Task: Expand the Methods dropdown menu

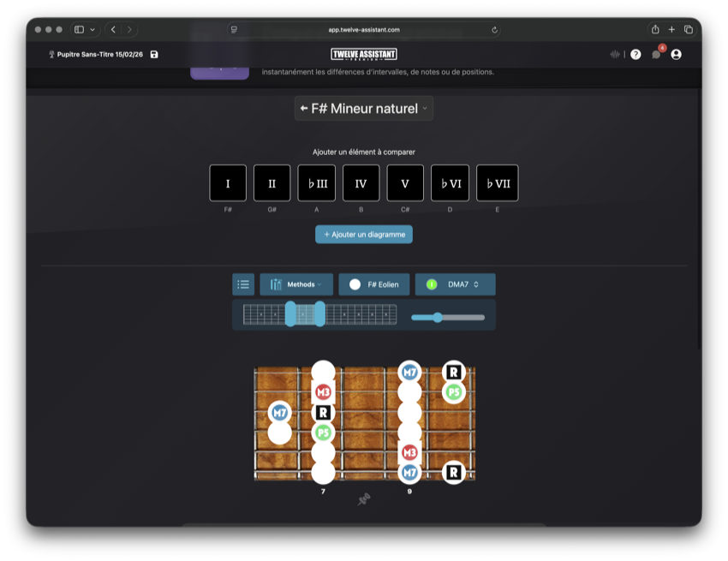Action: pyautogui.click(x=296, y=284)
